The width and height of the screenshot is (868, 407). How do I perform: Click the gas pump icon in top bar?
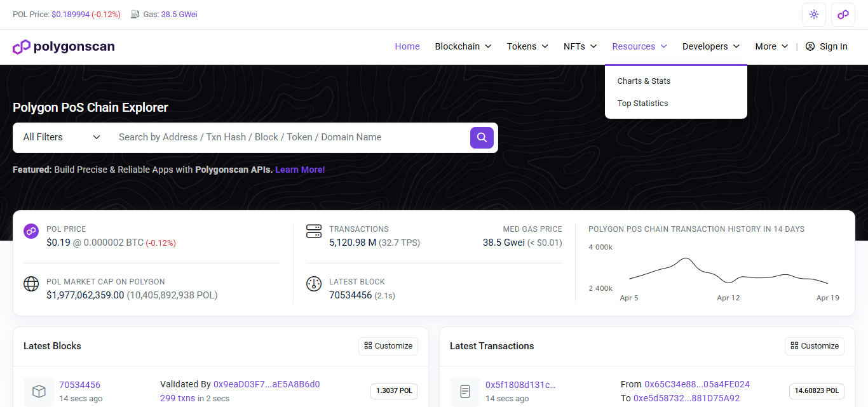pyautogui.click(x=135, y=14)
